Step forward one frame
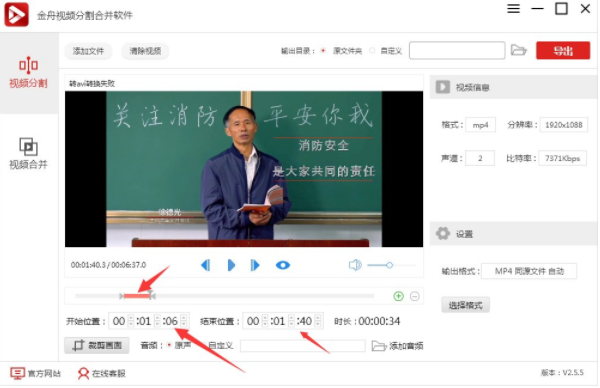 click(x=255, y=265)
